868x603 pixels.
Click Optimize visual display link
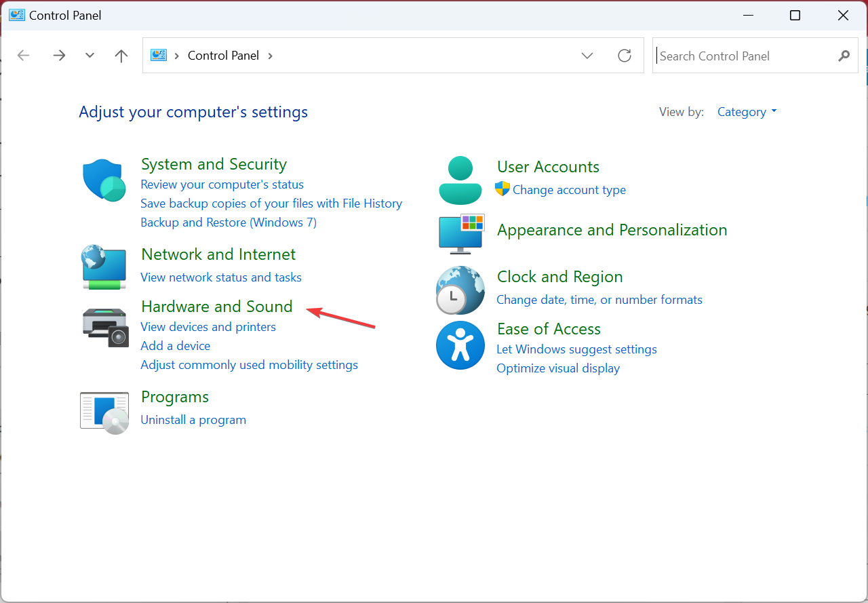click(x=558, y=368)
